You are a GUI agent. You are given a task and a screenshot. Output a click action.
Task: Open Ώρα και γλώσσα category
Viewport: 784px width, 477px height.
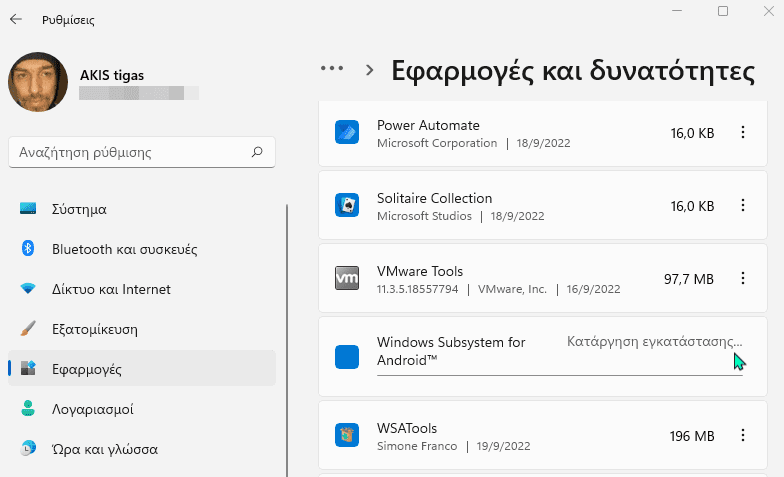point(142,449)
